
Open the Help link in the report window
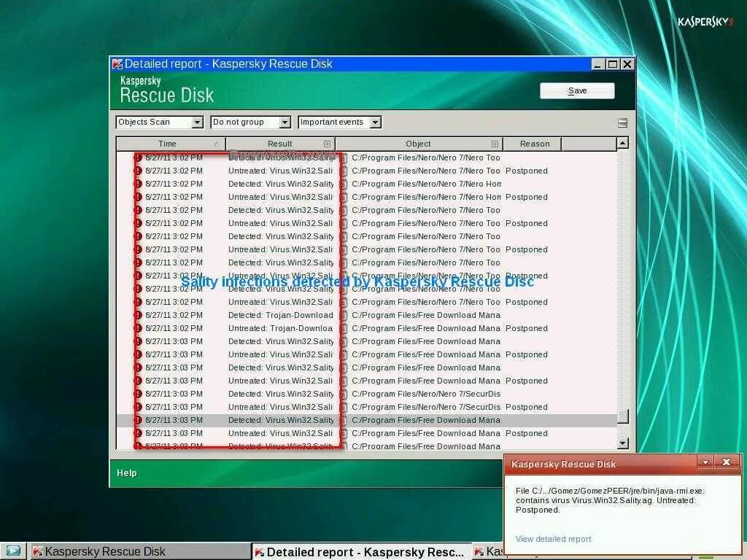coord(127,472)
